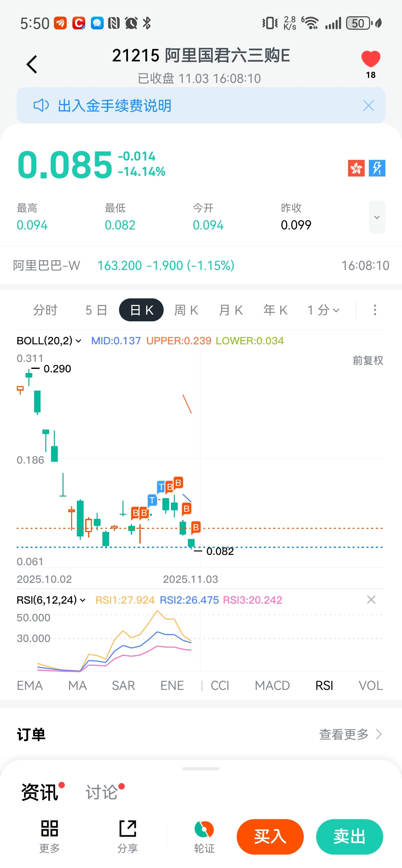Toggle the 前复权 adjustment setting

click(368, 360)
